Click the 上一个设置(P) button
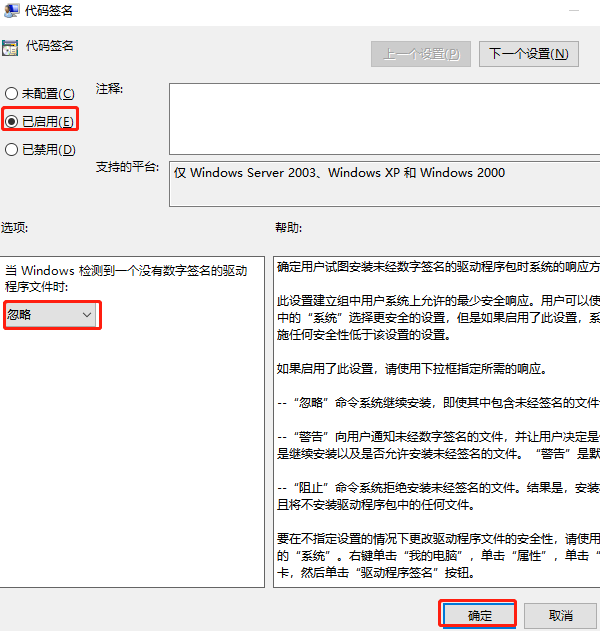Screen dimensions: 600x631 421,54
